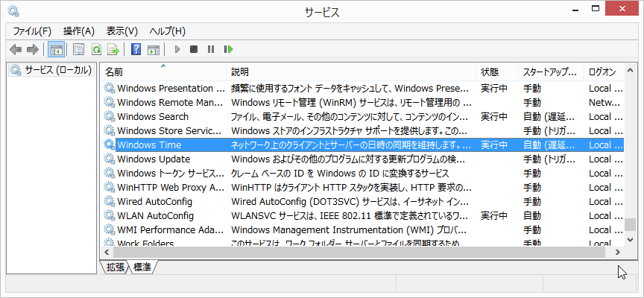Open the Help toolbar icon
Viewport: 644px width, 298px height.
tap(136, 50)
